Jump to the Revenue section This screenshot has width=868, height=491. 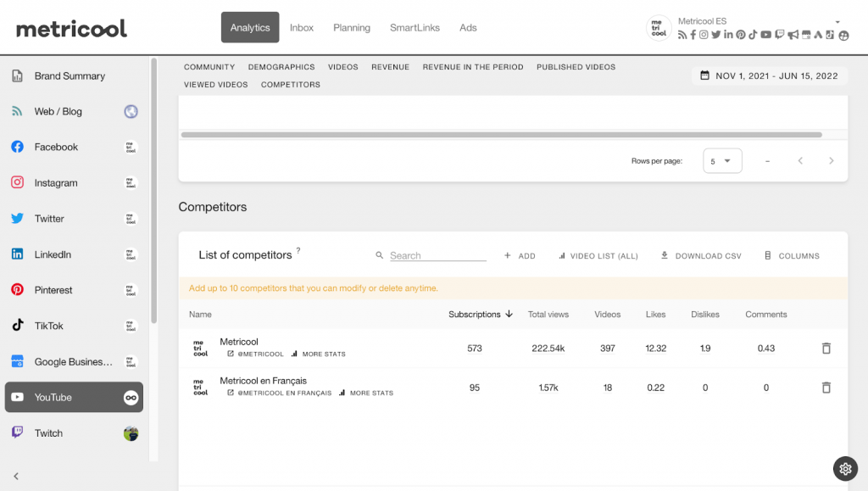[390, 67]
